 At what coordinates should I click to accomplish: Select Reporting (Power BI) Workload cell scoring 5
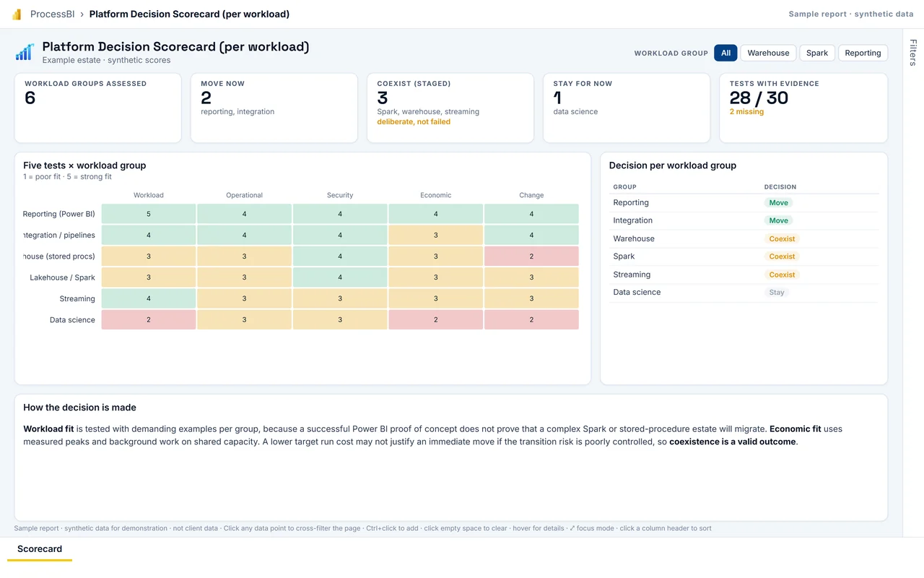click(149, 214)
